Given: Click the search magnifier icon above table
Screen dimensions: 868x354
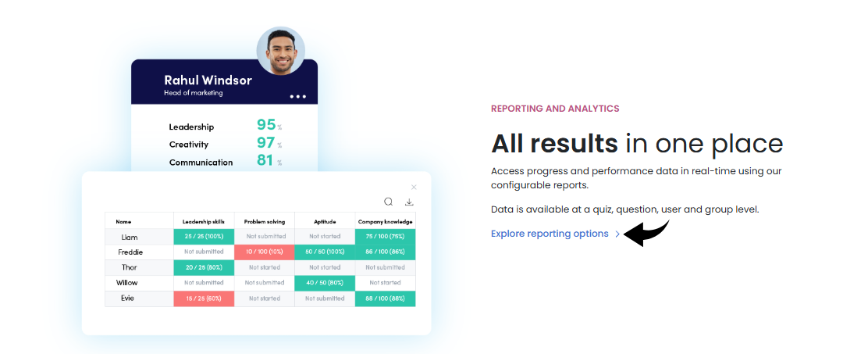Looking at the screenshot, I should 389,202.
